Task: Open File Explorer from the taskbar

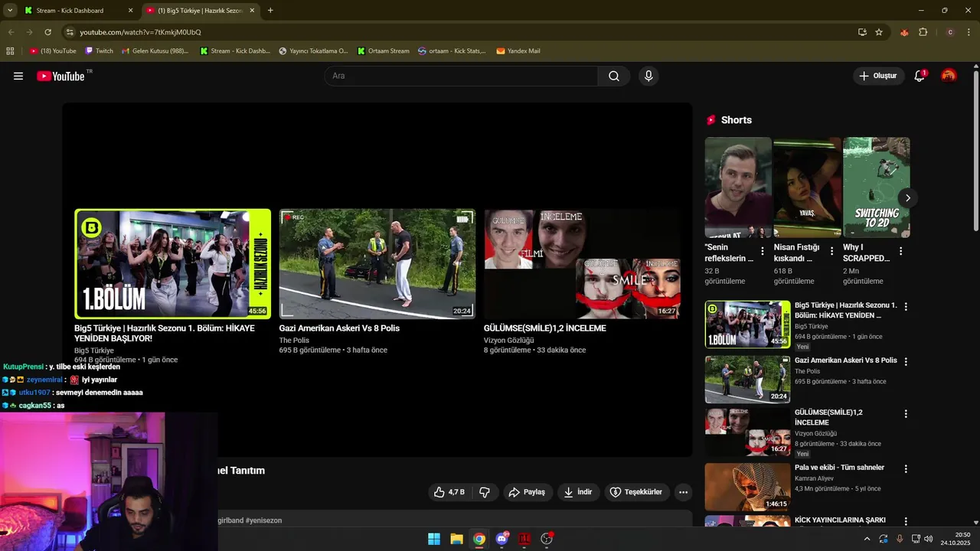Action: [456, 539]
